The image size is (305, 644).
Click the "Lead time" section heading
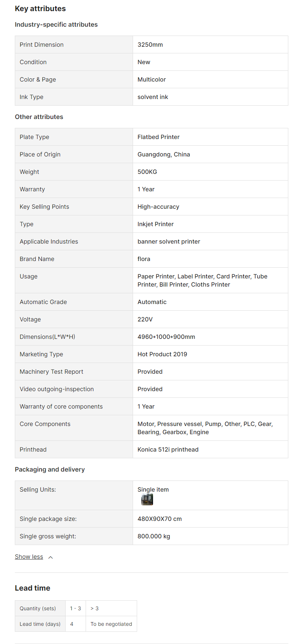[33, 588]
